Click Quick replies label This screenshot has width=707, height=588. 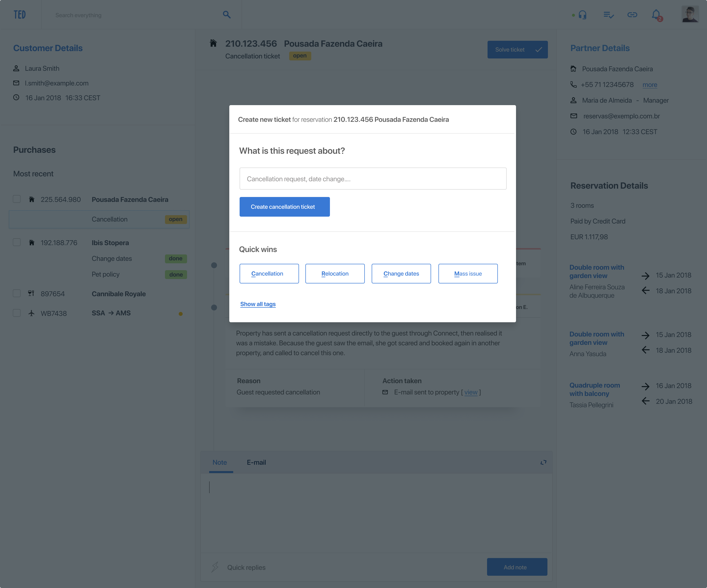(x=246, y=567)
